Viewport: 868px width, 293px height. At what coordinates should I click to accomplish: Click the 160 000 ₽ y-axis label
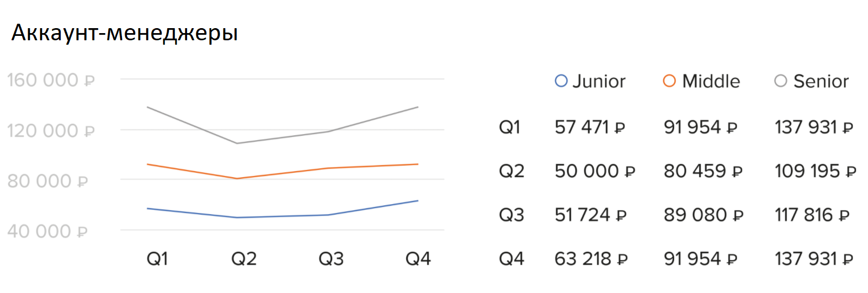coord(51,81)
